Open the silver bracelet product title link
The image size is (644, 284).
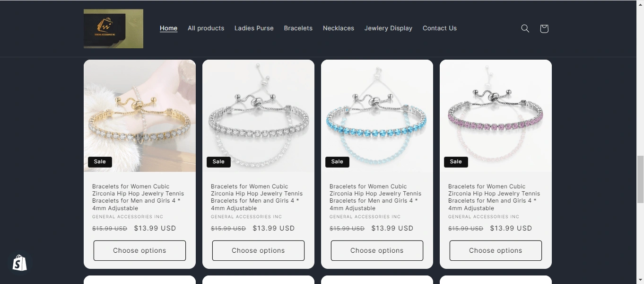[x=257, y=197]
